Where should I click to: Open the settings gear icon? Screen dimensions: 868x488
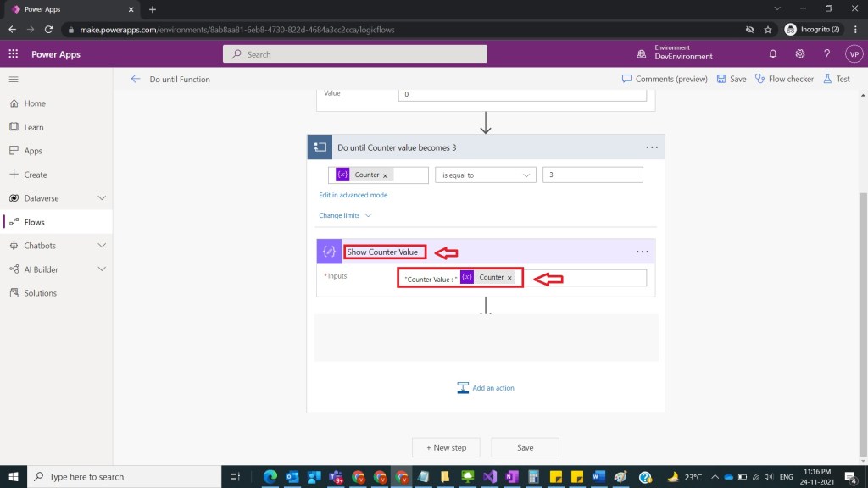(x=800, y=54)
